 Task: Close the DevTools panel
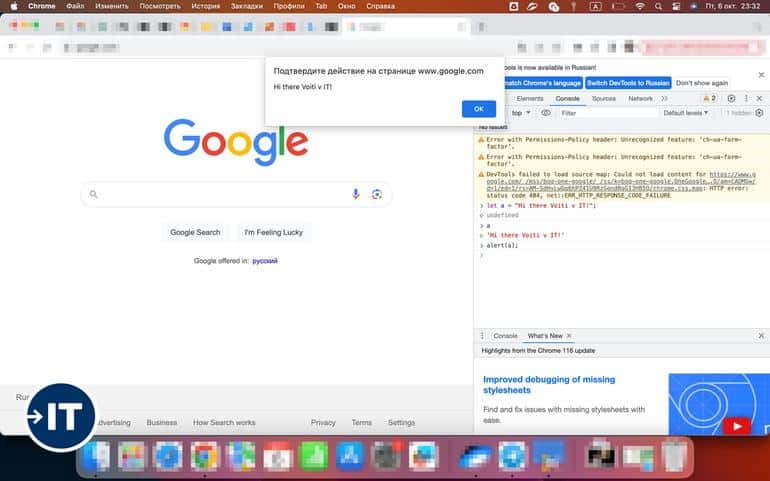click(x=759, y=99)
